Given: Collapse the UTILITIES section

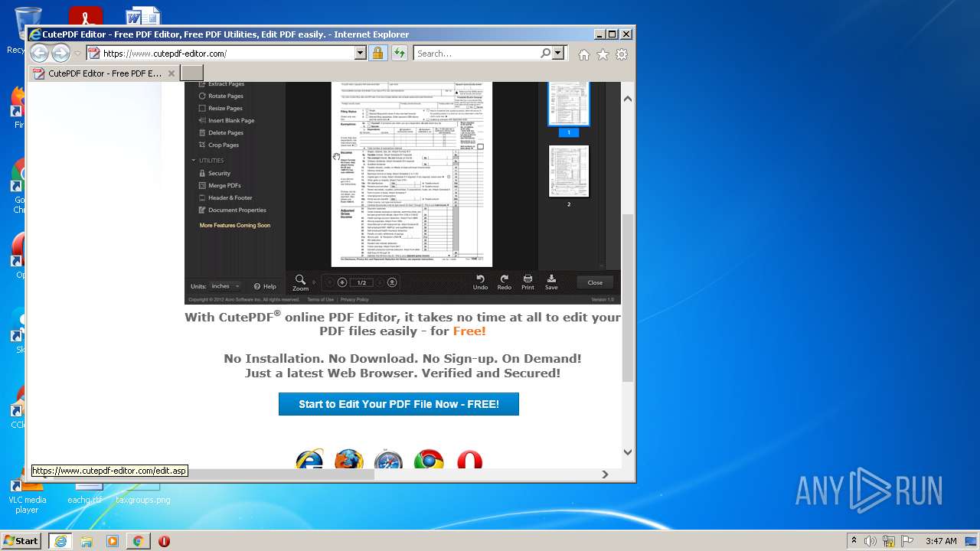Looking at the screenshot, I should click(207, 160).
